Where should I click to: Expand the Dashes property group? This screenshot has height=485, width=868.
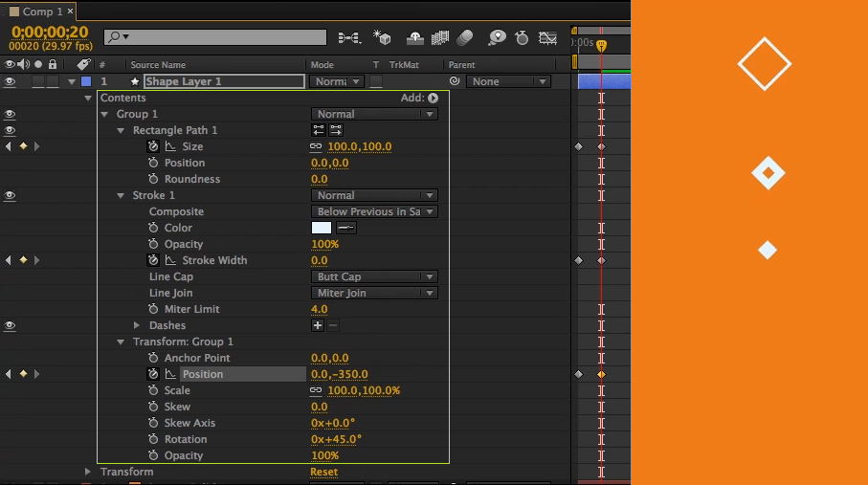pos(136,325)
